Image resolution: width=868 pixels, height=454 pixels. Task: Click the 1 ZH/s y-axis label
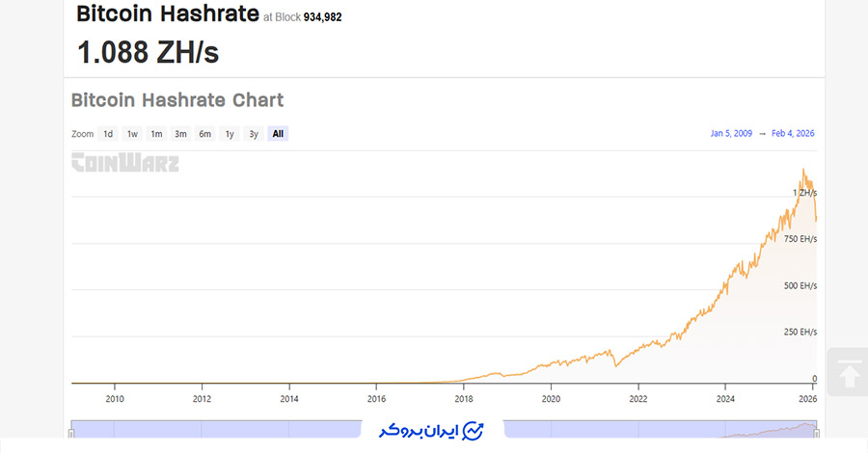tap(804, 193)
